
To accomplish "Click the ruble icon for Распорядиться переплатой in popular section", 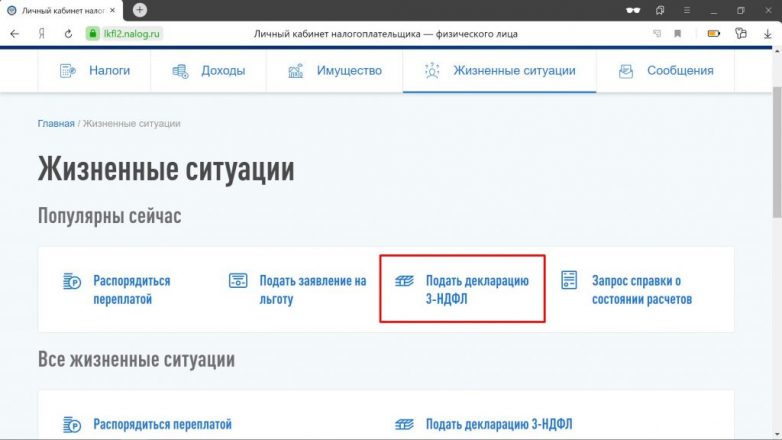I will [x=72, y=281].
